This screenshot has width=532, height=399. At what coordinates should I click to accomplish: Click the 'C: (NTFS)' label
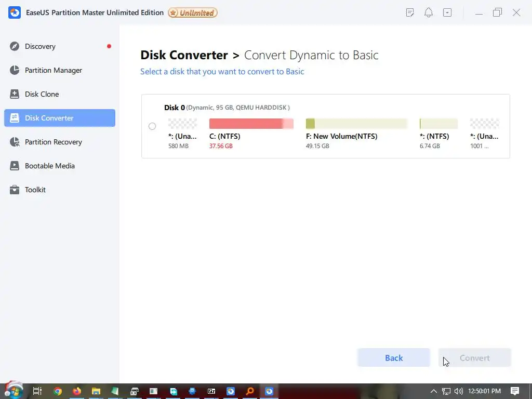click(x=224, y=136)
